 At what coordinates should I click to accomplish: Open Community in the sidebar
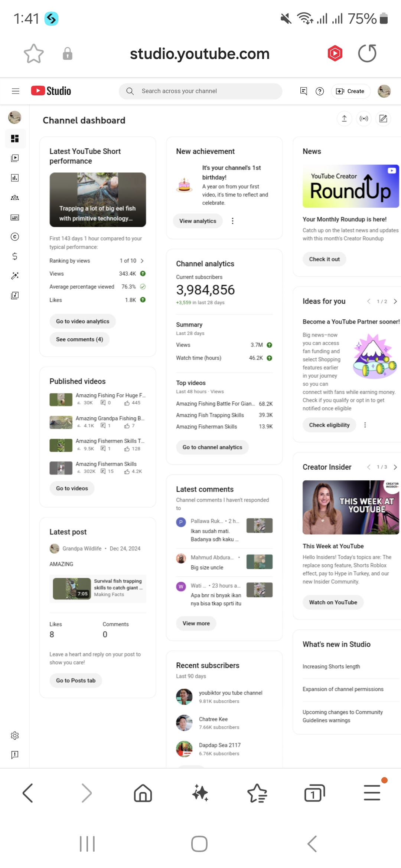[x=15, y=198]
